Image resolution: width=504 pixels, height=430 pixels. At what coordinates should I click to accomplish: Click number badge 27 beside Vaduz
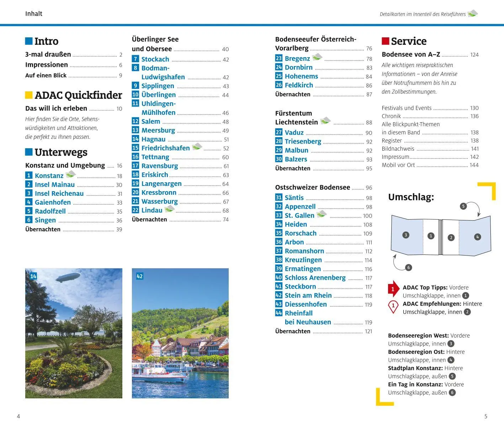click(x=279, y=132)
